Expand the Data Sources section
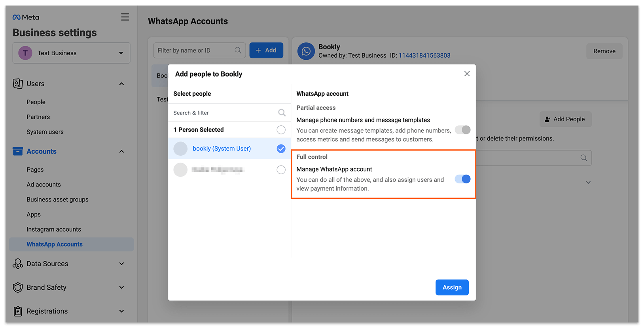 click(x=121, y=264)
